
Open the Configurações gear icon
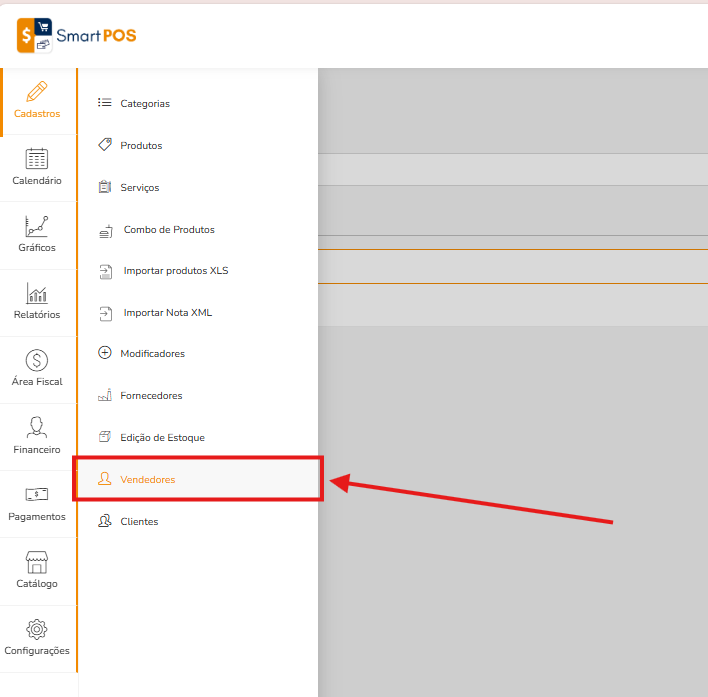click(37, 629)
